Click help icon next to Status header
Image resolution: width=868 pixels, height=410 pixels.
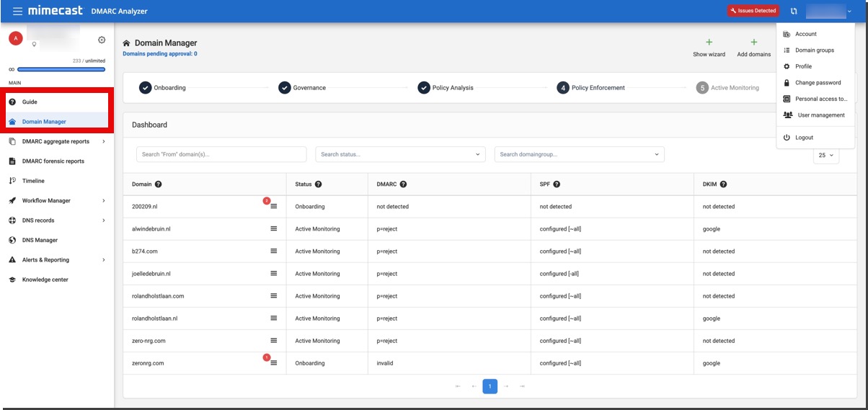(318, 184)
